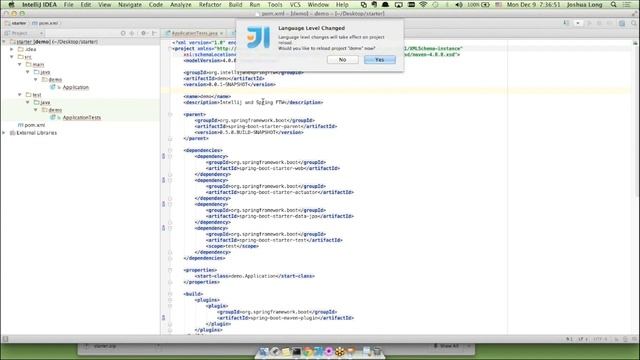Open the run configuration dropdown
The image size is (640, 360).
[578, 23]
